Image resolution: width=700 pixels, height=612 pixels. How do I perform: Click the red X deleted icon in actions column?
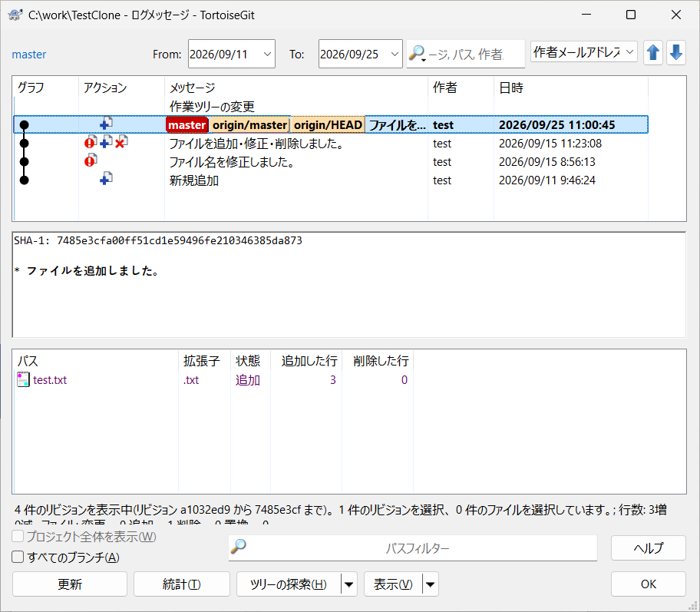pyautogui.click(x=121, y=143)
